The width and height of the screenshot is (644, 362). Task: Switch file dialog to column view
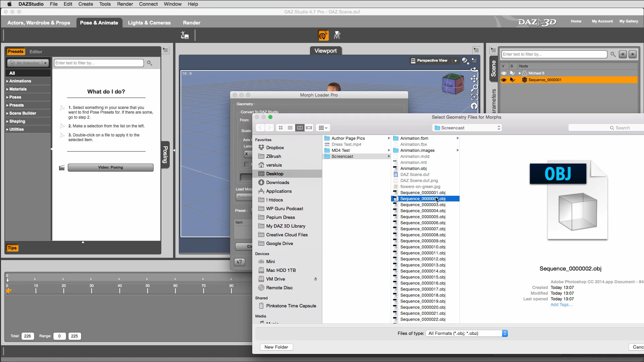coord(300,128)
